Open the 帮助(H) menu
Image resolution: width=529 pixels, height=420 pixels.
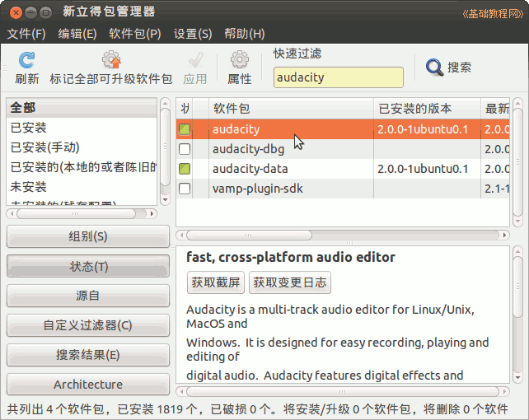tap(245, 34)
